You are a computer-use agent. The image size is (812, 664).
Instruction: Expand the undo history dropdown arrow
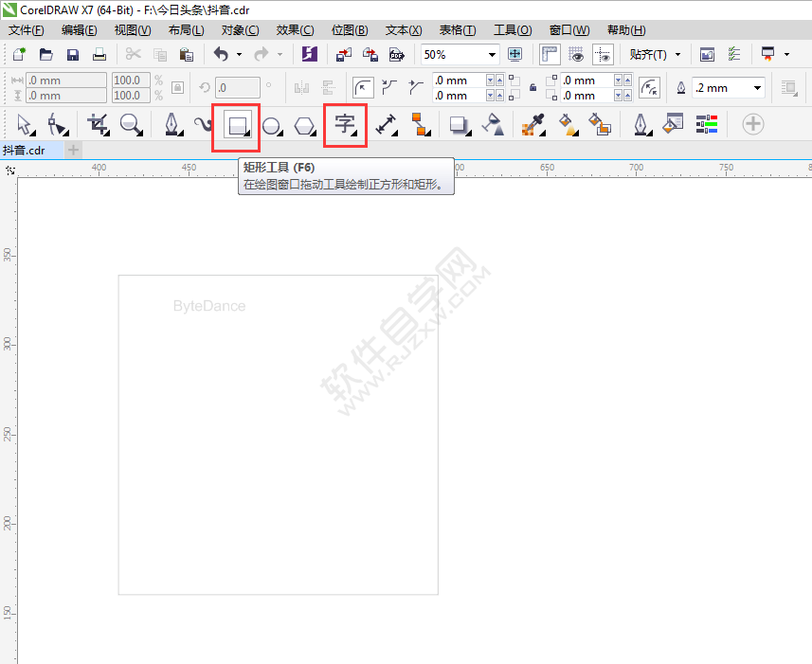coord(238,55)
